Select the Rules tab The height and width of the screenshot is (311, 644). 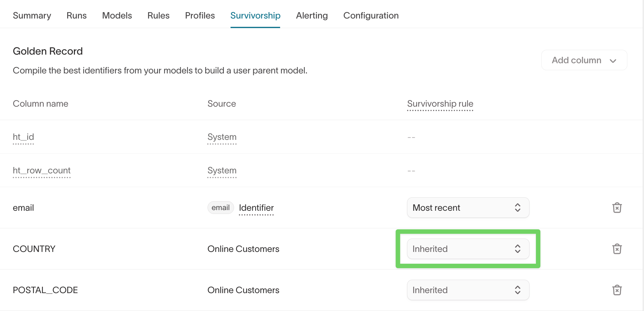[158, 16]
